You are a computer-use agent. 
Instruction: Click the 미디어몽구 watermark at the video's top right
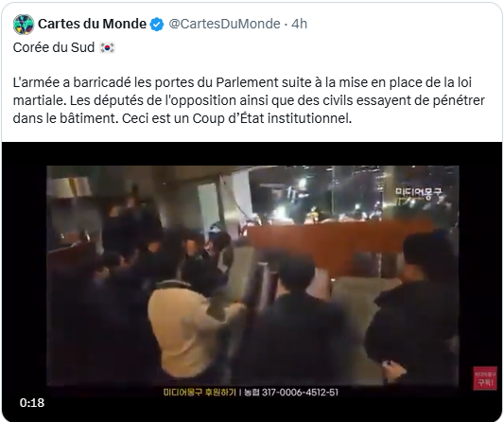click(x=419, y=193)
